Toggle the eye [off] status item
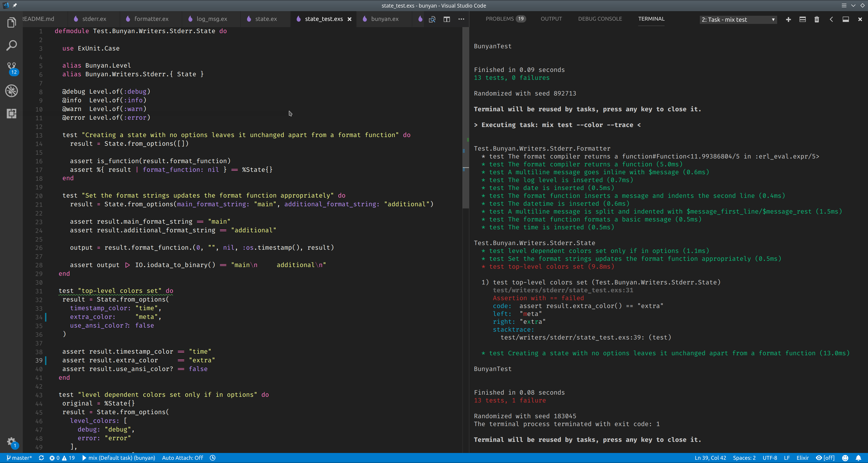Viewport: 868px width, 463px height. pyautogui.click(x=825, y=458)
